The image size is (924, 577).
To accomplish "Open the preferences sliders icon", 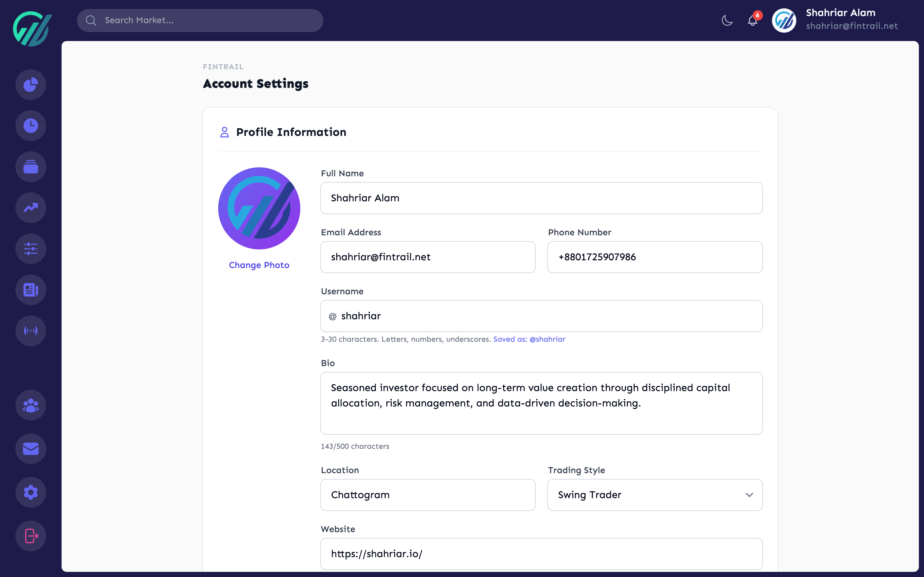I will pos(30,249).
